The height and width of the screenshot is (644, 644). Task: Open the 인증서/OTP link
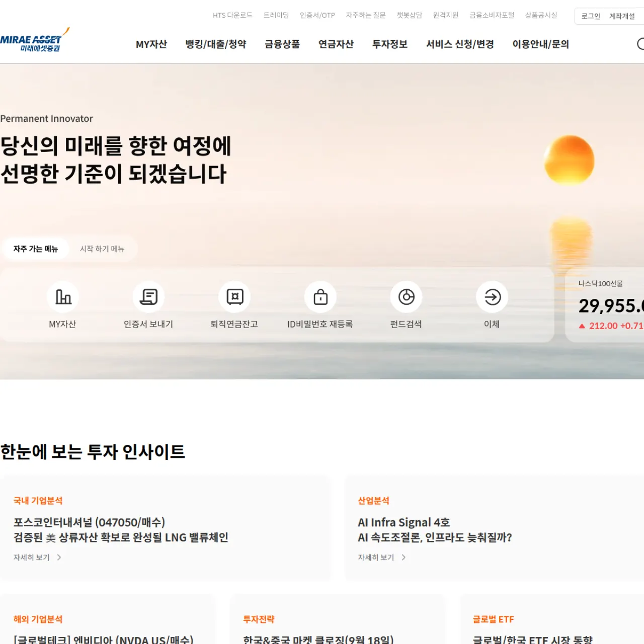pyautogui.click(x=317, y=15)
